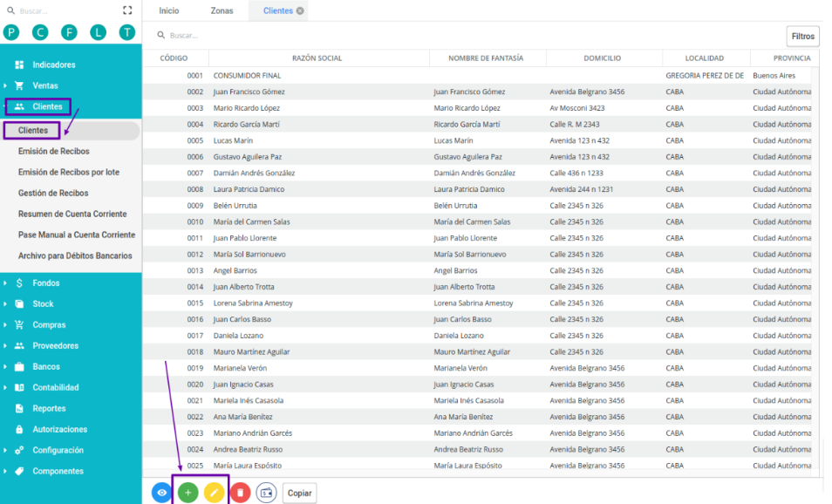The height and width of the screenshot is (504, 832).
Task: Click the Compras cart icon
Action: 20,324
